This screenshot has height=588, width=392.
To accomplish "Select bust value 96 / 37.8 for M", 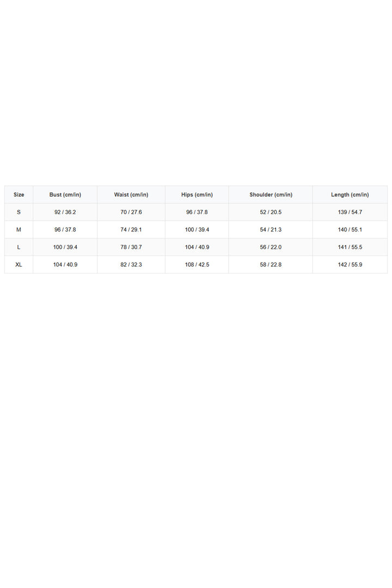I will (65, 230).
